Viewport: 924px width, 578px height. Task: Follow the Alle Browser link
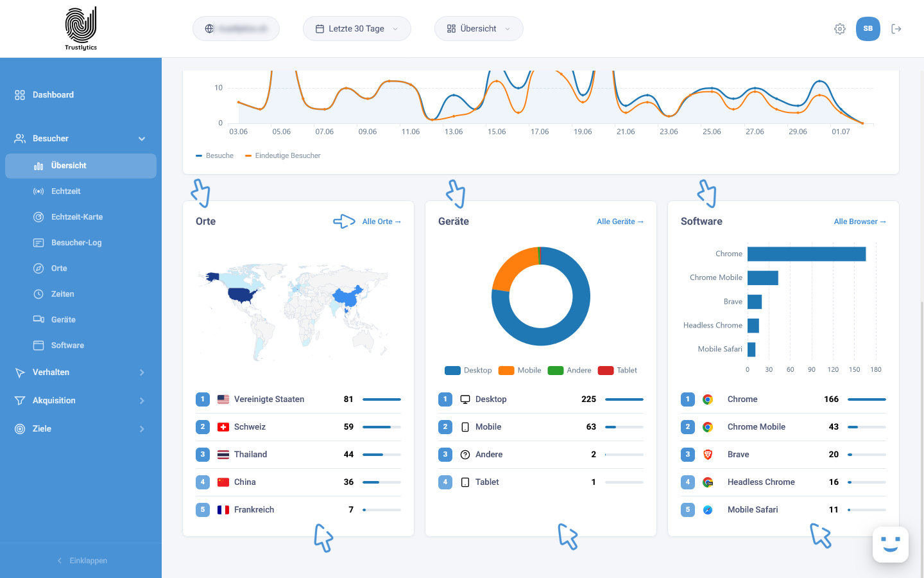860,222
